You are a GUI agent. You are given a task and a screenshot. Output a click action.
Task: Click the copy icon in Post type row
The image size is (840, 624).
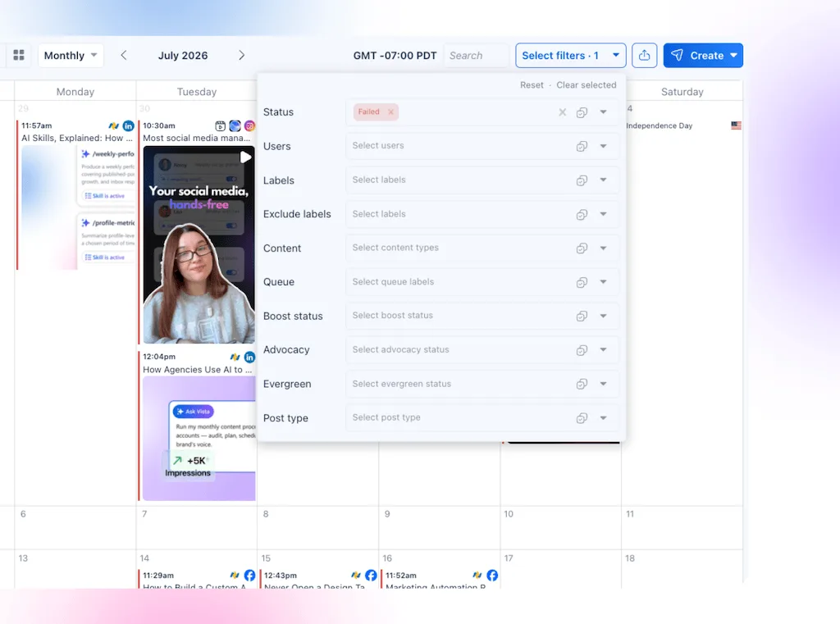click(x=582, y=418)
